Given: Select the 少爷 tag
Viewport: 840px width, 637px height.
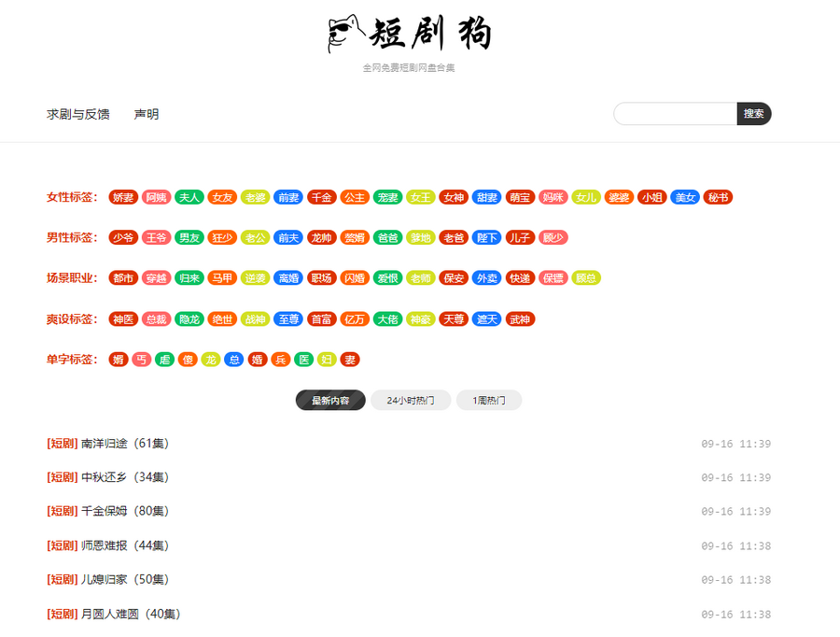Looking at the screenshot, I should (x=123, y=237).
